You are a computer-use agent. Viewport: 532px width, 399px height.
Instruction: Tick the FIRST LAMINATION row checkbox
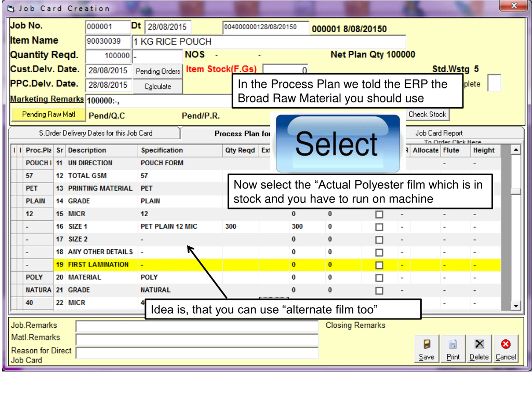(x=379, y=265)
